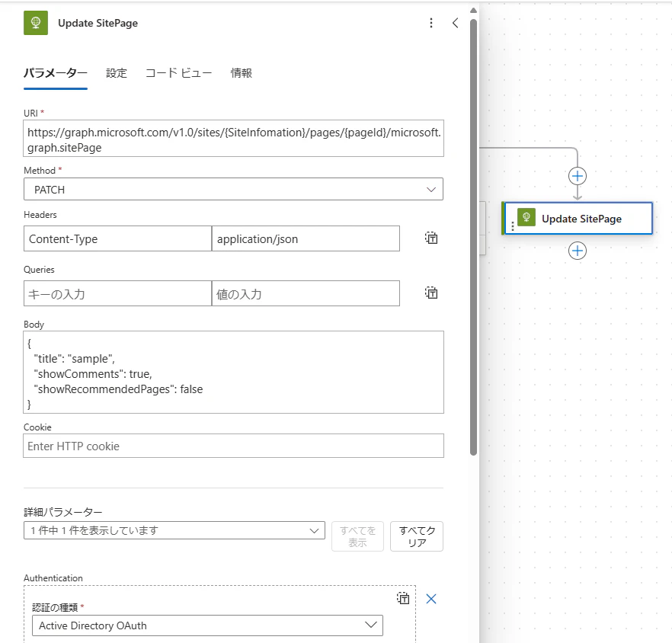Click the すべてクリア button
This screenshot has height=643, width=672.
pos(417,536)
